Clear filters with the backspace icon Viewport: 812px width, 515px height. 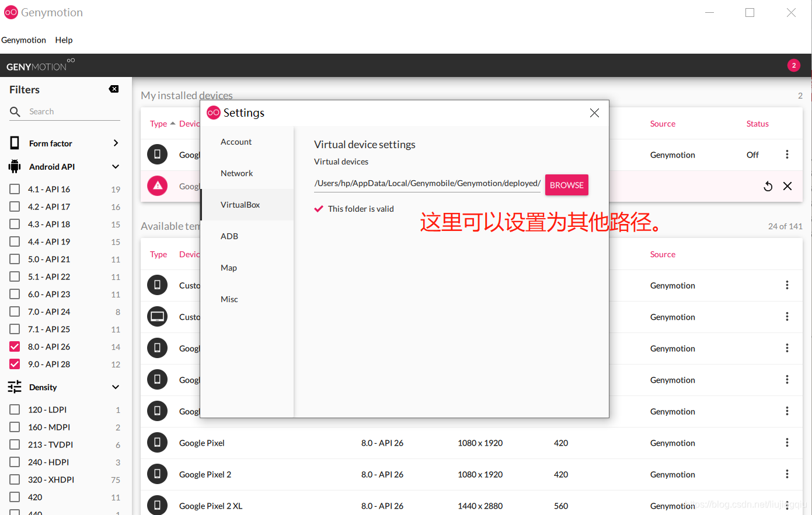(x=114, y=89)
